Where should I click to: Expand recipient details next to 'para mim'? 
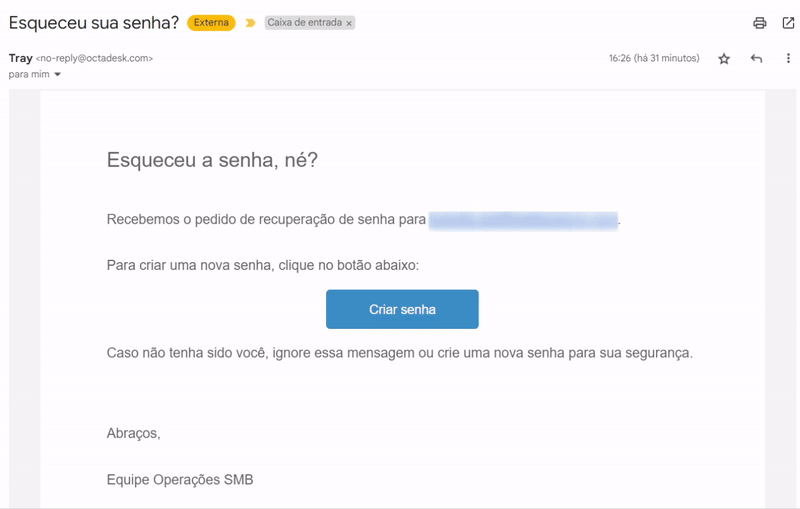coord(58,74)
